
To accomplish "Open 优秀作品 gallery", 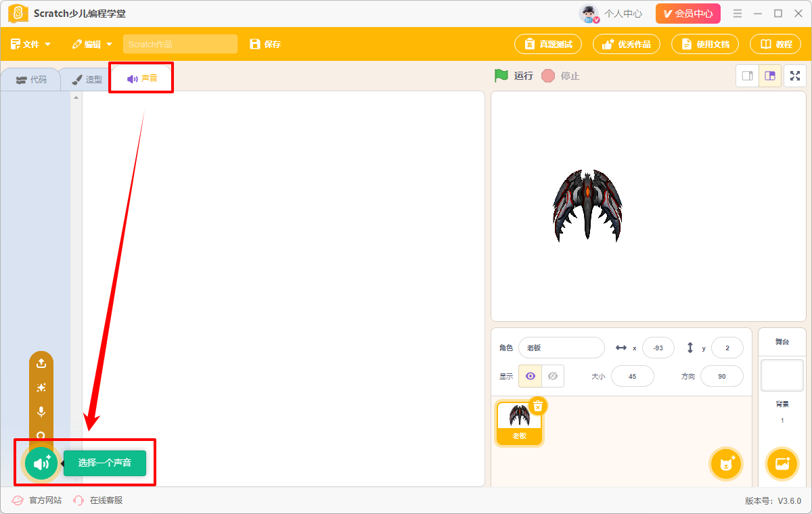I will (627, 44).
